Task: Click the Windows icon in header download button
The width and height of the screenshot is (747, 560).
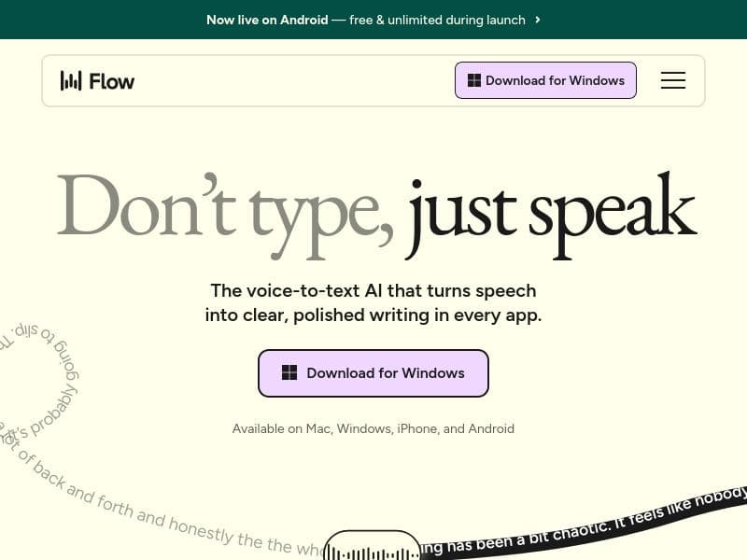Action: 474,80
